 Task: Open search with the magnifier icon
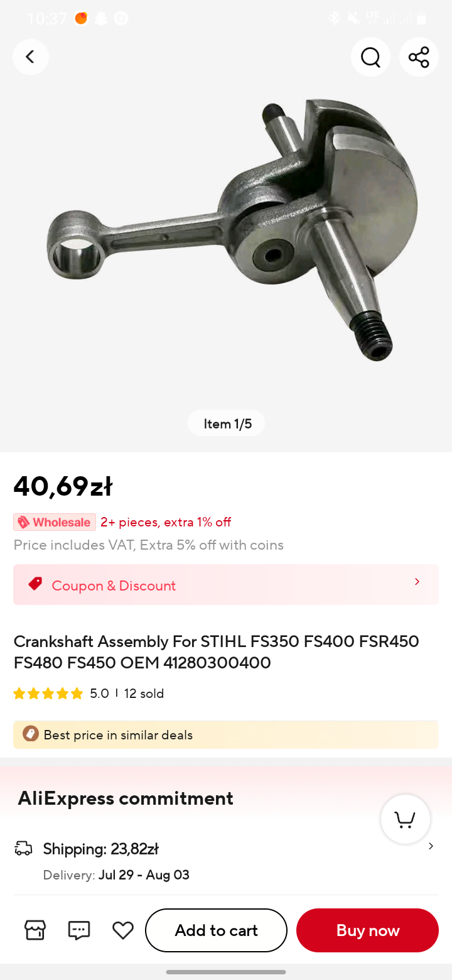pos(370,57)
